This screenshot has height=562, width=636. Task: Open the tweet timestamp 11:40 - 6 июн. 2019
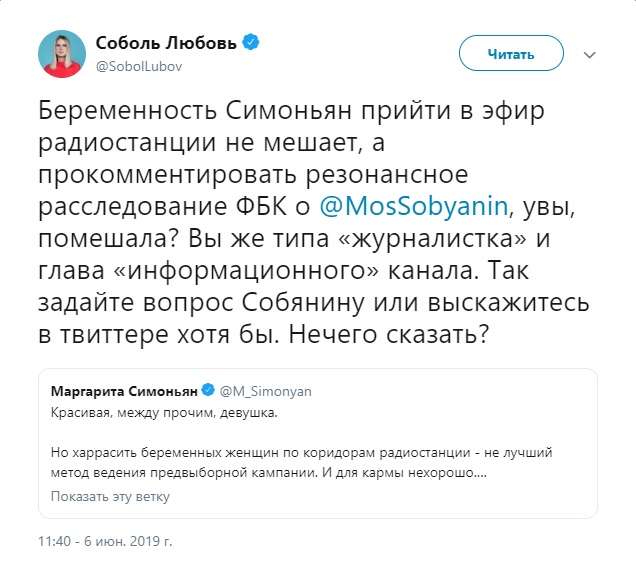click(106, 541)
